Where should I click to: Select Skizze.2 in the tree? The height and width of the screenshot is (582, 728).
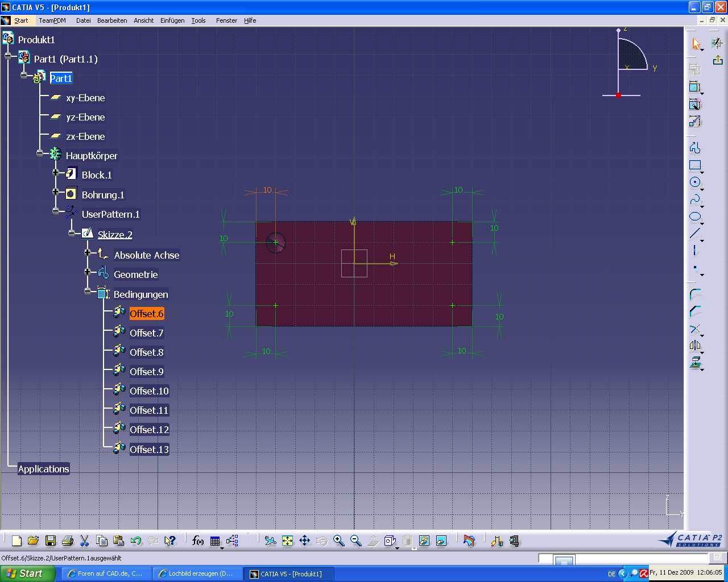(115, 235)
